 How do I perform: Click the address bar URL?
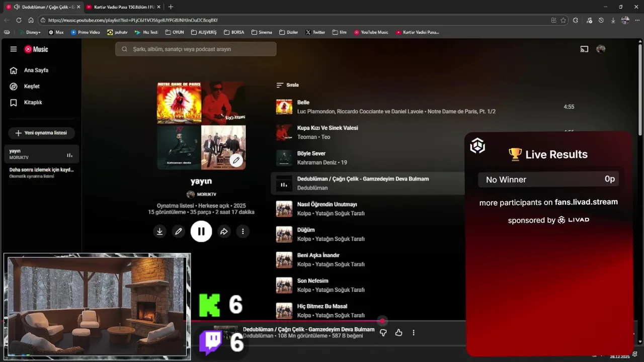[133, 20]
